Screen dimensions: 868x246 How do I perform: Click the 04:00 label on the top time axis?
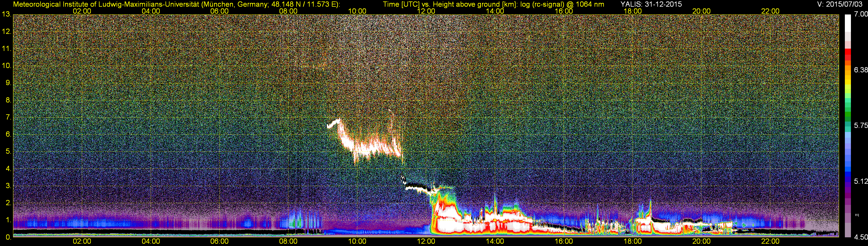coord(151,11)
